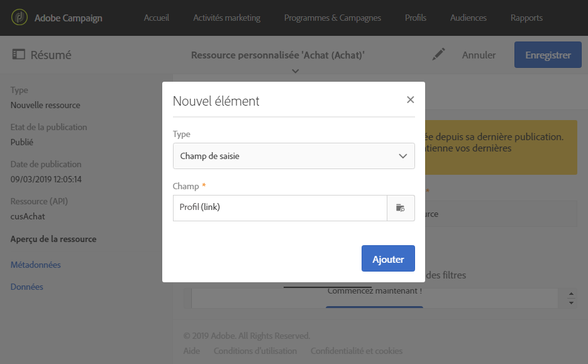Go to Programmes & Campagnes

(332, 18)
